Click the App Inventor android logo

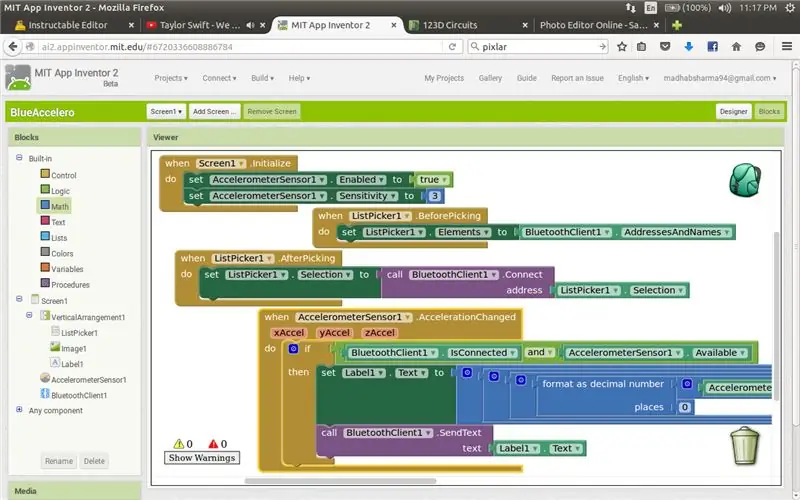click(x=18, y=78)
